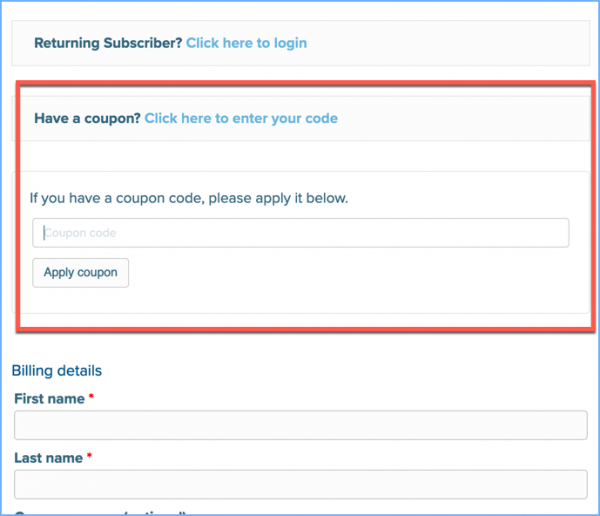Click the 'Click here to login' link
The height and width of the screenshot is (516, 600).
[x=246, y=43]
